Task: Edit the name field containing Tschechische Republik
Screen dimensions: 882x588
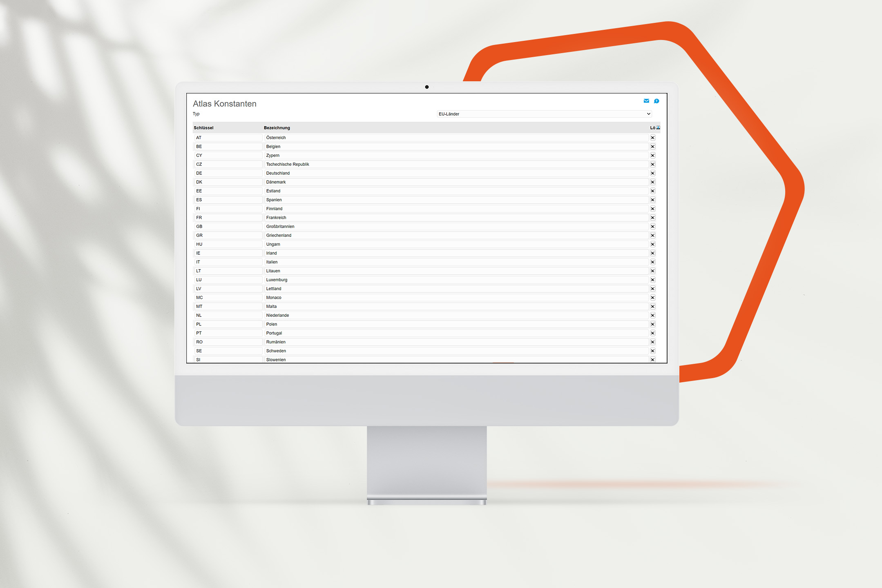Action: (x=456, y=164)
